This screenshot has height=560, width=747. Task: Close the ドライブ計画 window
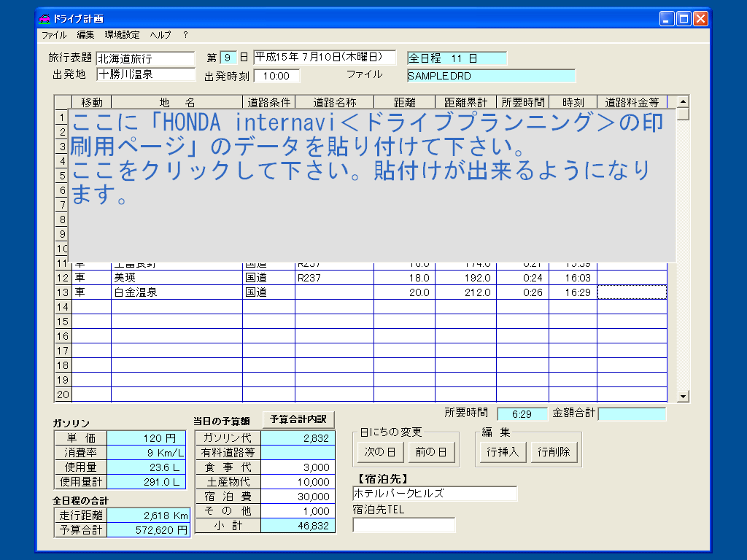700,18
